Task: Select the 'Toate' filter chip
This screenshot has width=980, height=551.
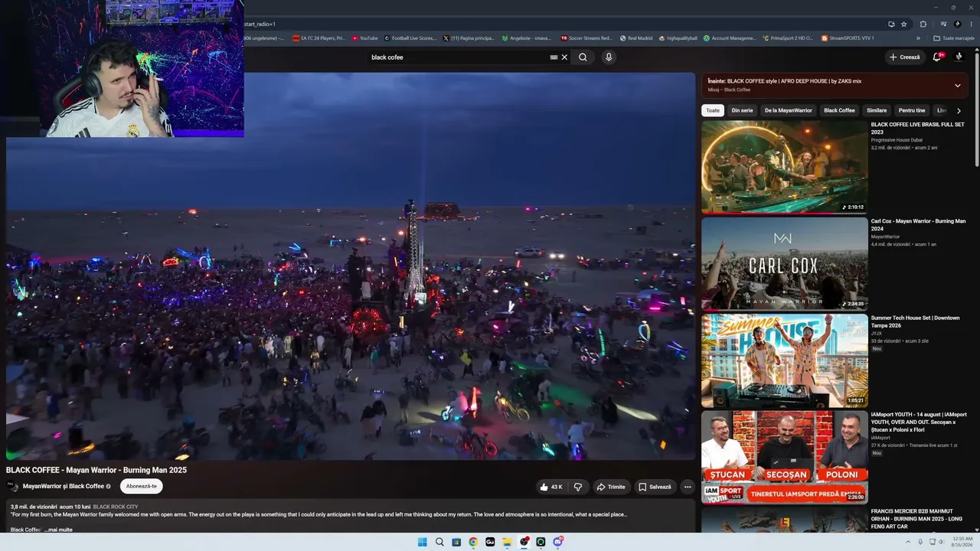Action: (x=713, y=110)
